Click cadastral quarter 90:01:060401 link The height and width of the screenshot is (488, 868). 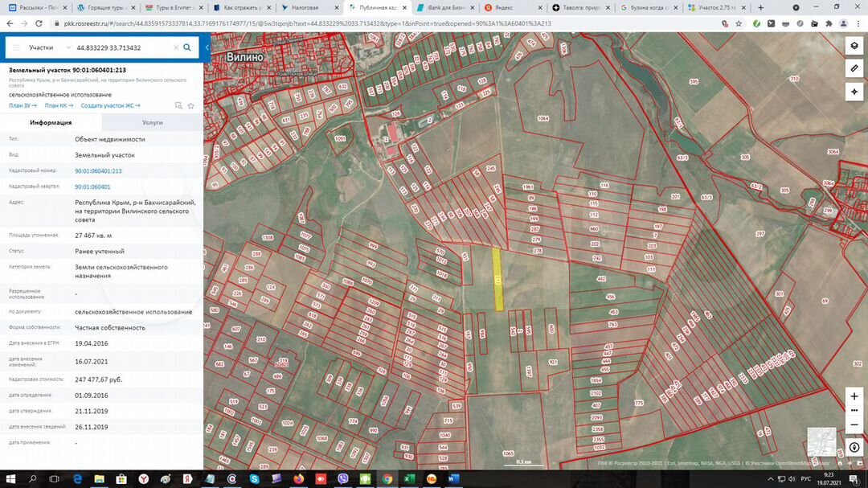point(92,187)
